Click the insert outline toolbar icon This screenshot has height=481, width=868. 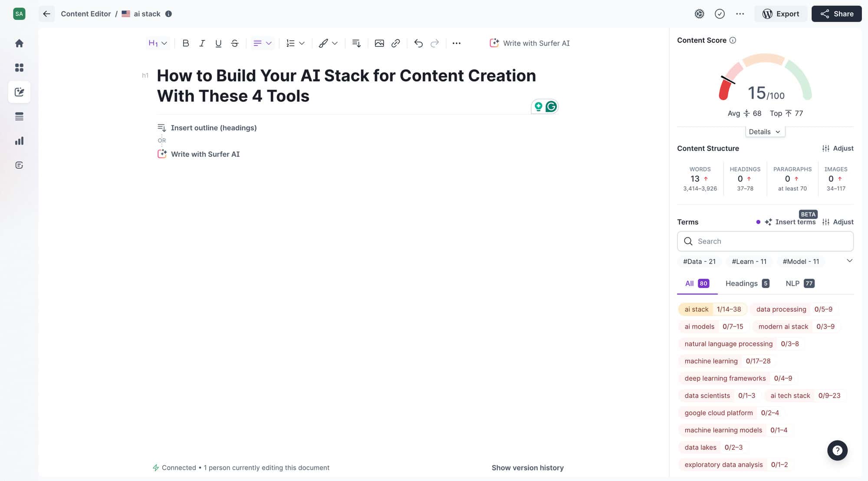[x=356, y=43]
